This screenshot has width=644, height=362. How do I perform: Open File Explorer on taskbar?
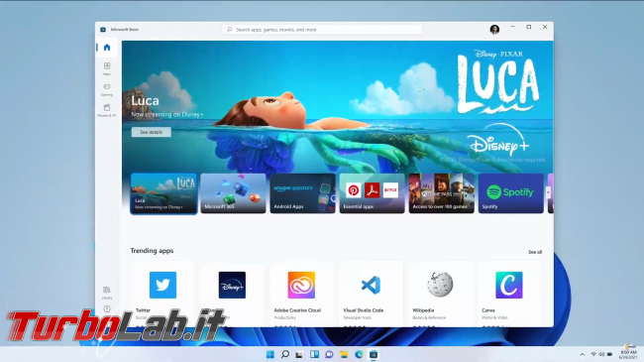tap(344, 355)
